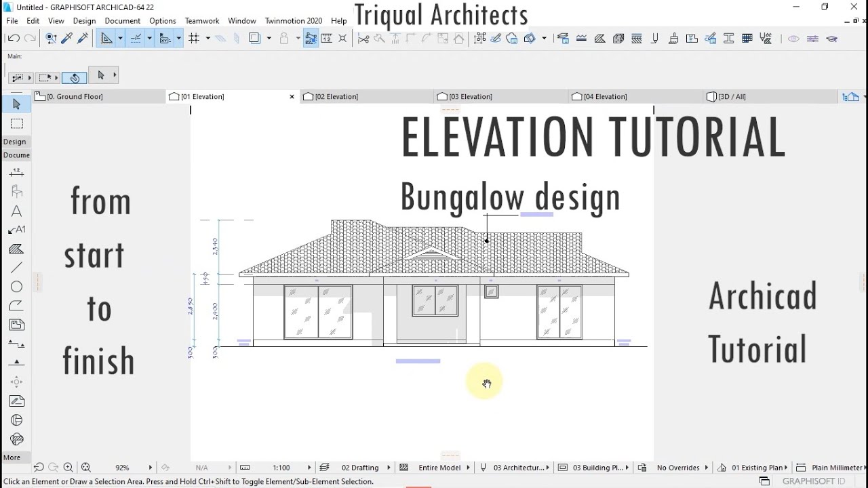Click the Undo arrow icon
Viewport: 868px width, 488px height.
14,39
